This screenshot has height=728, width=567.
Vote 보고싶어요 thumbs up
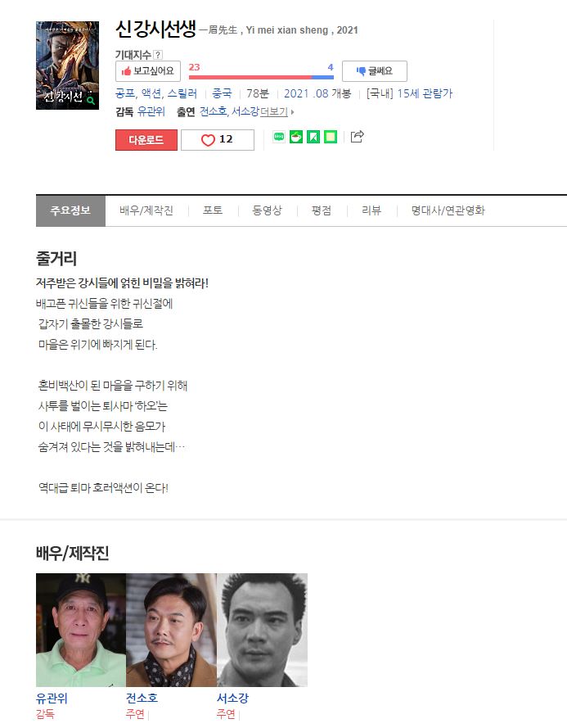point(148,71)
